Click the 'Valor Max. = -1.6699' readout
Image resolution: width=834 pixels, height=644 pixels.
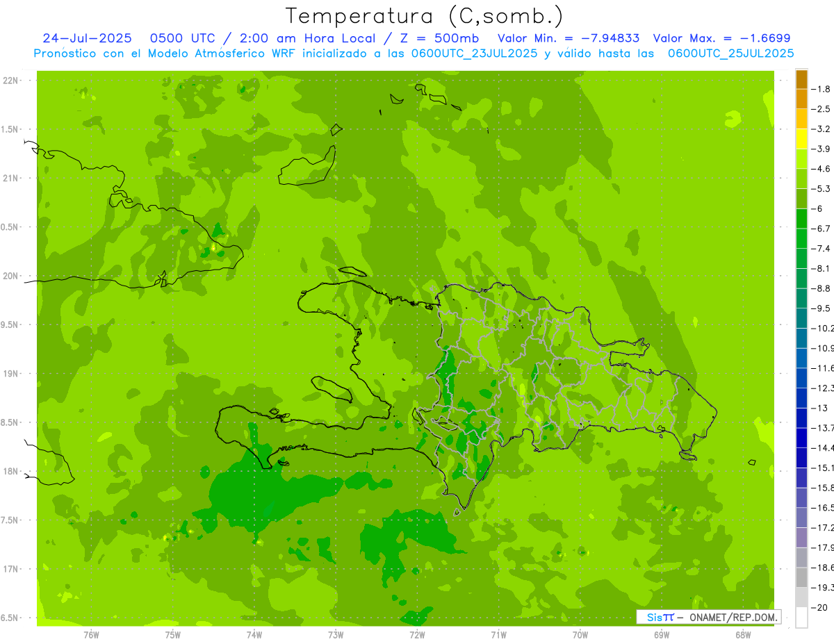(x=721, y=38)
